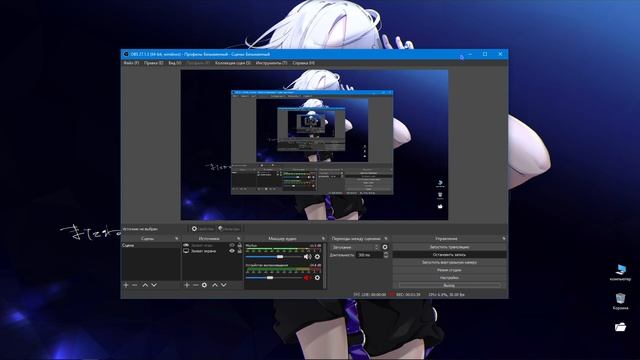The width and height of the screenshot is (640, 360).
Task: Click Запустить виртуальную камеру button
Action: [449, 262]
